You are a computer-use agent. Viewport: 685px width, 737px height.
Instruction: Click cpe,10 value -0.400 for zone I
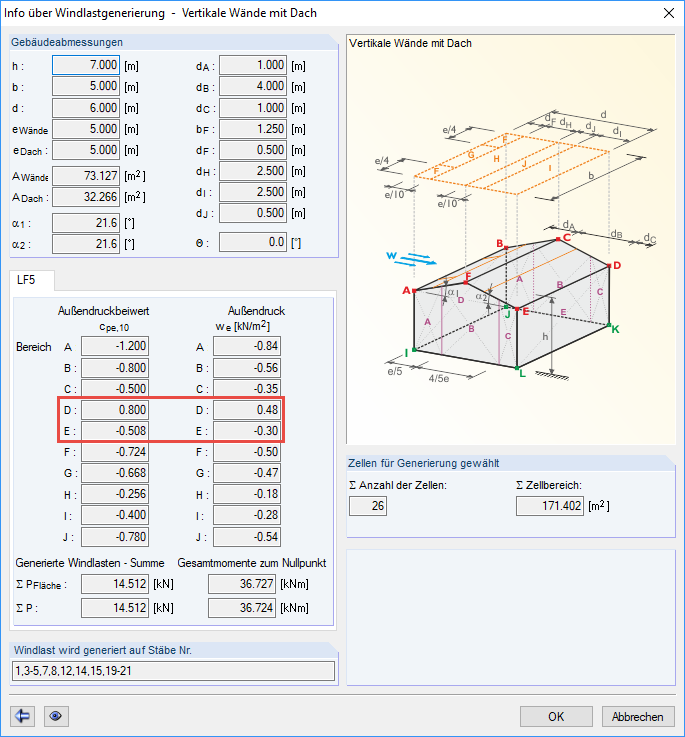115,515
